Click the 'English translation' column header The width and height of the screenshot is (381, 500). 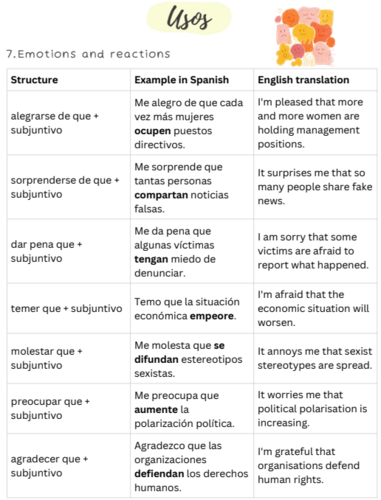pyautogui.click(x=304, y=80)
